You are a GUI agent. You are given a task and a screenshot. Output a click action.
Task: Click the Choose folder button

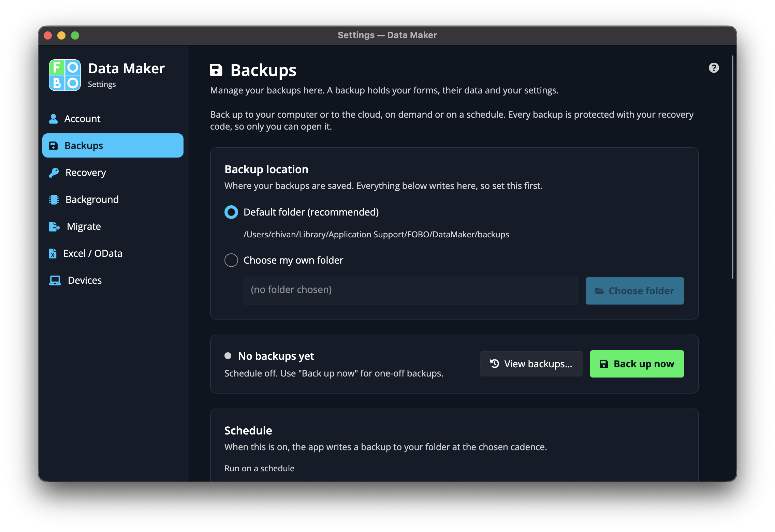[634, 291]
